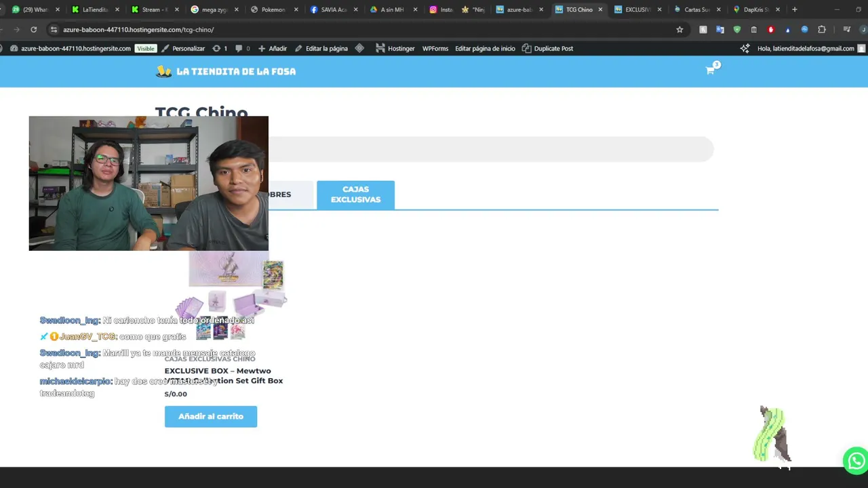
Task: Click Añadir al carrito button
Action: [211, 417]
